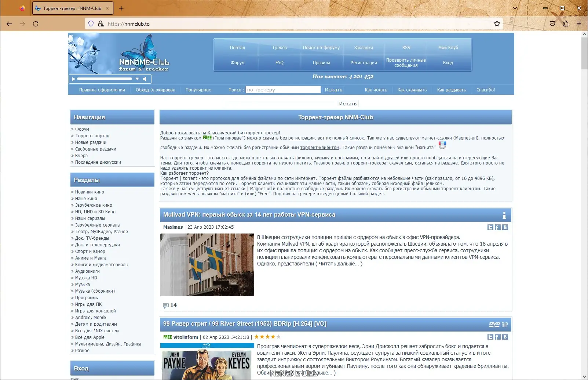Open comments icon under Mullvad VPN post
Image resolution: width=588 pixels, height=380 pixels.
point(165,305)
